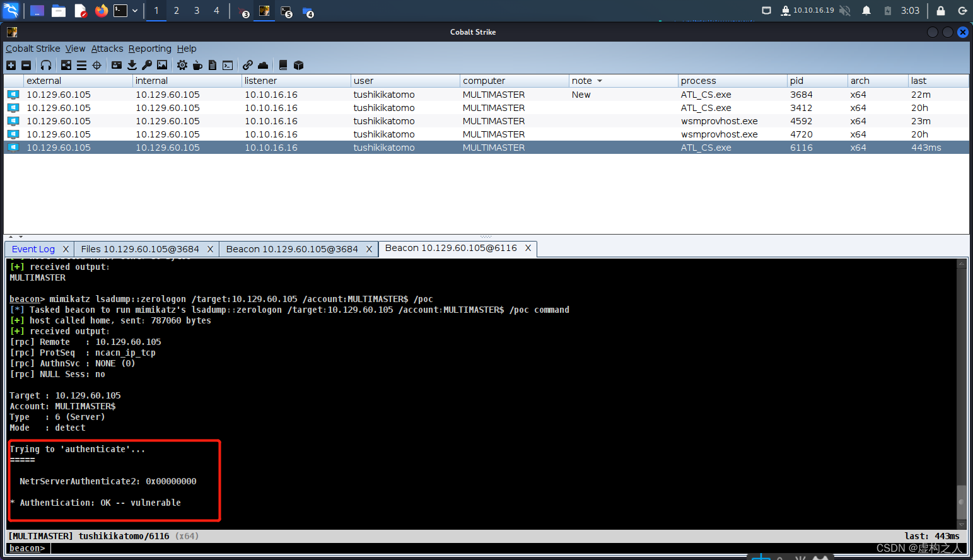
Task: Open the Help book icon
Action: (x=283, y=65)
